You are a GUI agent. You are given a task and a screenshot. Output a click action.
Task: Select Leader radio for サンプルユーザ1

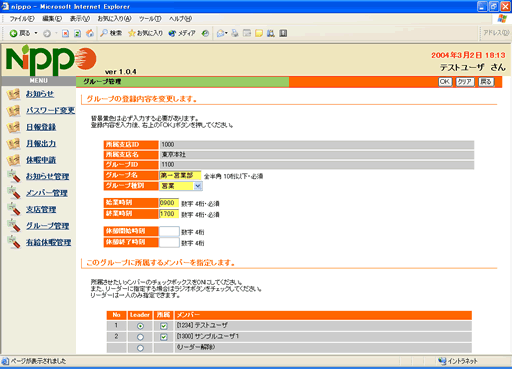click(x=140, y=337)
